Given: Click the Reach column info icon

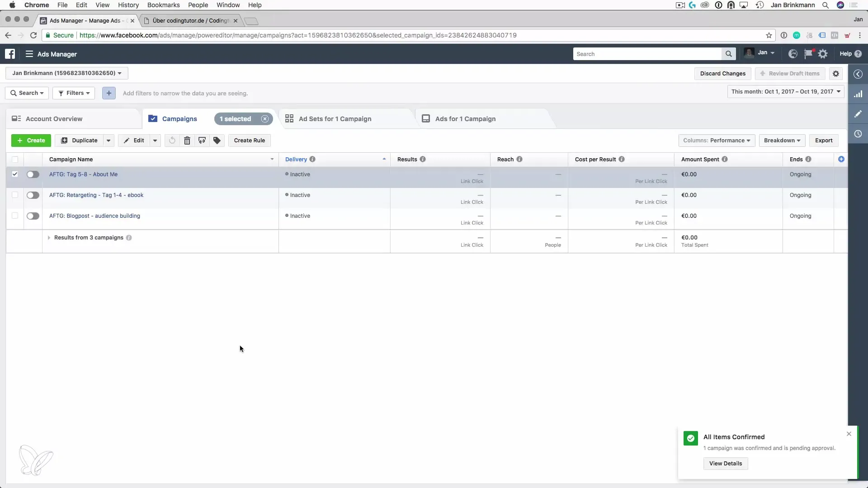Looking at the screenshot, I should click(519, 159).
